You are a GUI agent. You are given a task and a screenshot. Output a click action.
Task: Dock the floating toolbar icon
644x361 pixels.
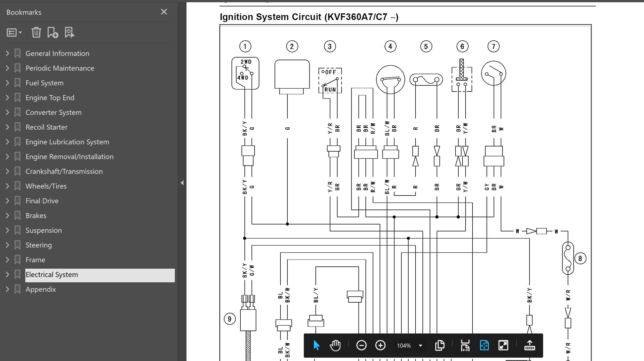tap(529, 345)
